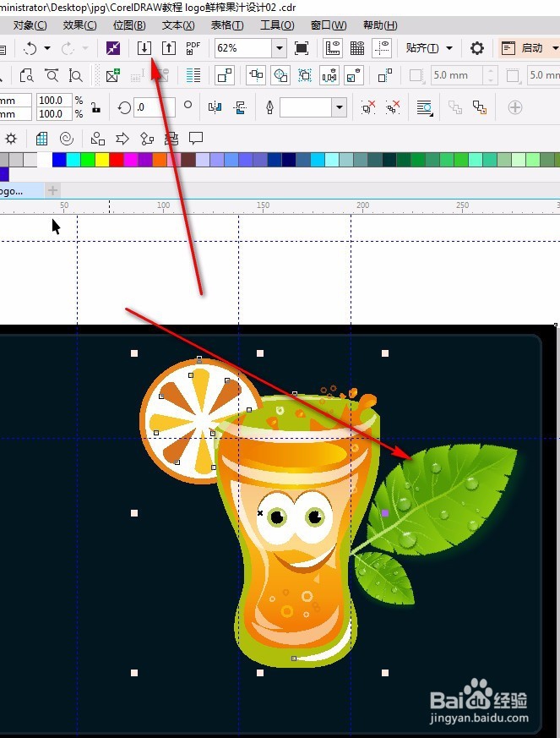
Task: Click the intersect shapes circle icon
Action: (x=280, y=75)
